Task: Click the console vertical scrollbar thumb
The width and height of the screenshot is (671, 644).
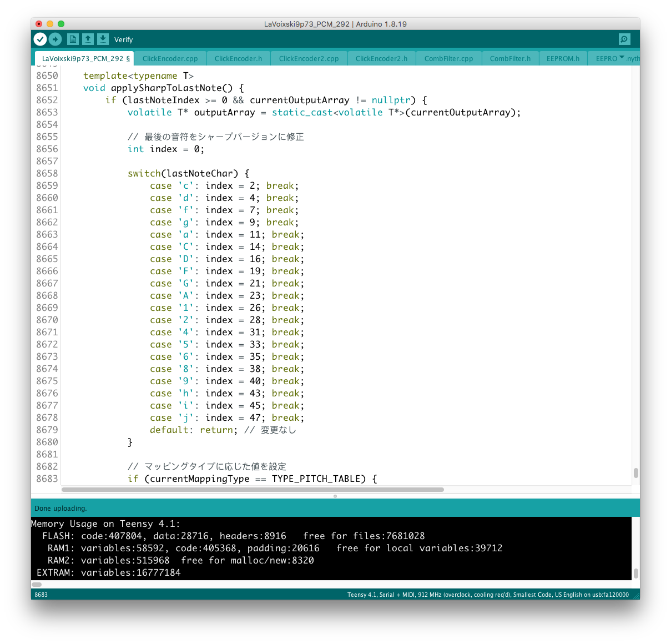Action: point(635,573)
